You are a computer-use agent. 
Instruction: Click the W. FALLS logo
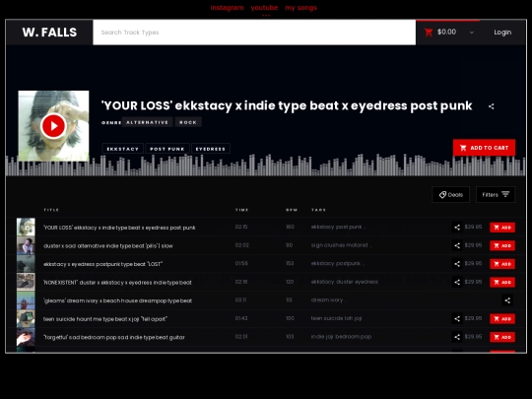coord(49,33)
